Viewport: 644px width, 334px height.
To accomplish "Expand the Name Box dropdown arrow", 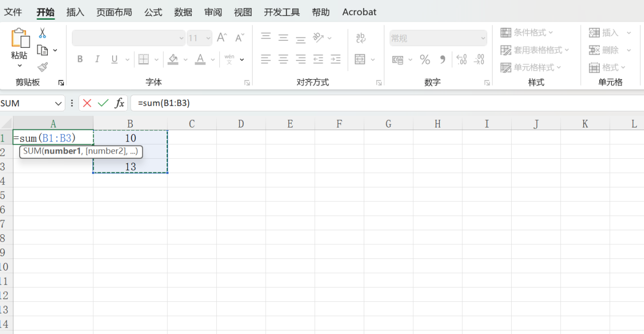I will click(x=57, y=103).
